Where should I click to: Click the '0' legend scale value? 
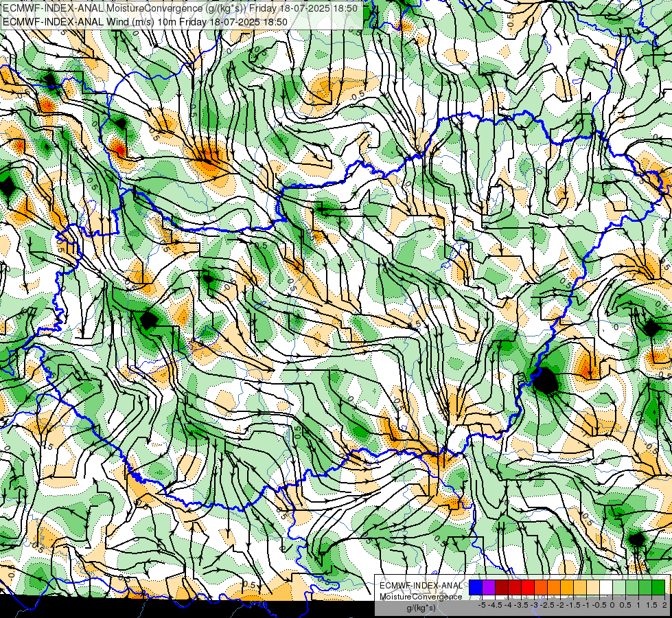click(612, 605)
